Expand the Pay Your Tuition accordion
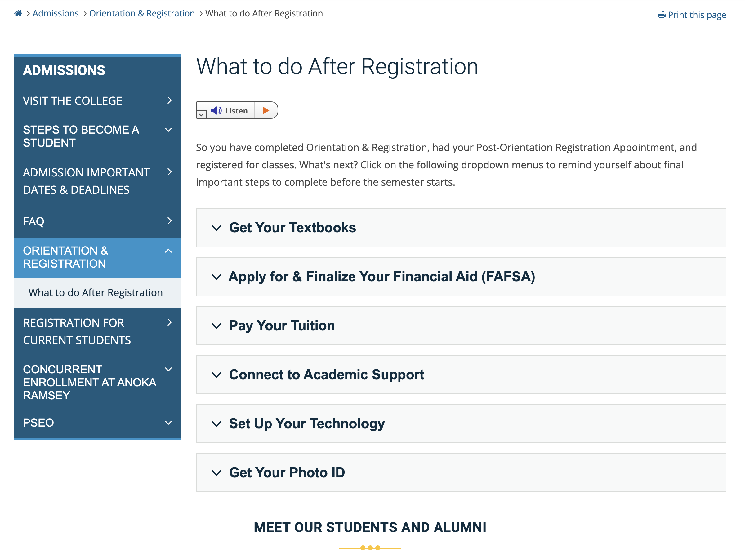745x560 pixels. 461,326
